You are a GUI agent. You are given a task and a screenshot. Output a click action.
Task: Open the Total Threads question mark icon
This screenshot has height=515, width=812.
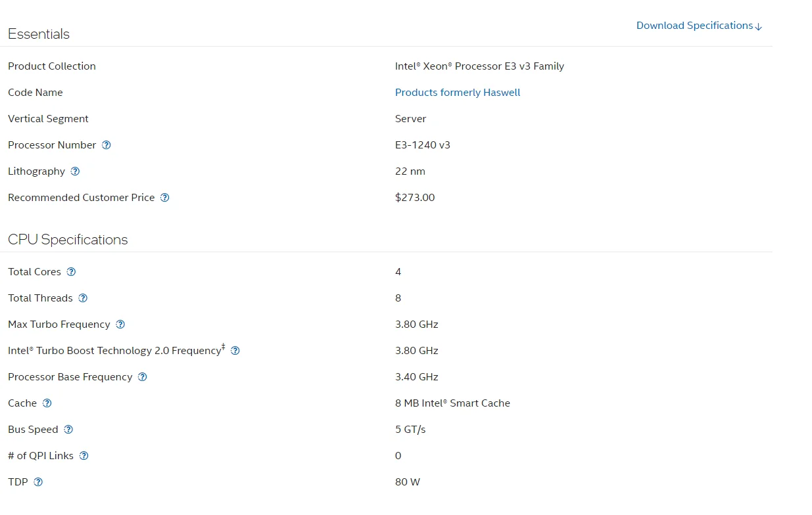pyautogui.click(x=83, y=298)
